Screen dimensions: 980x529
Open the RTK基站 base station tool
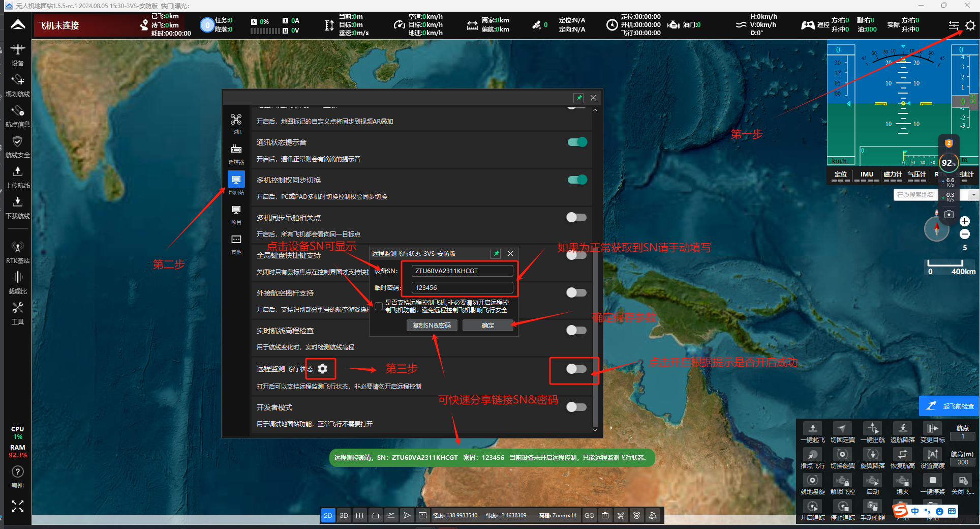point(17,252)
